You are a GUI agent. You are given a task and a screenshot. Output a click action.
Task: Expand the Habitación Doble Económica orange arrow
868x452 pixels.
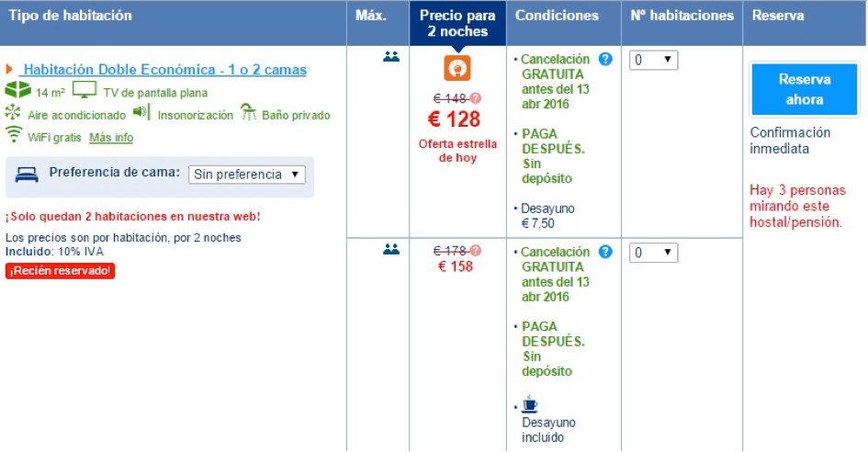[10, 70]
